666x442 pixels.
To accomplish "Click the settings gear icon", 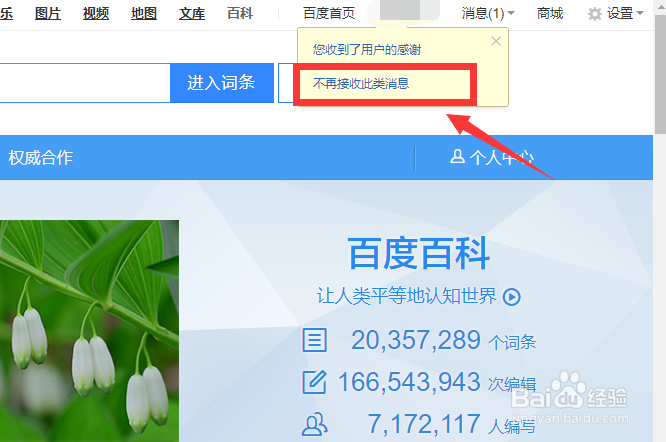I will point(595,14).
